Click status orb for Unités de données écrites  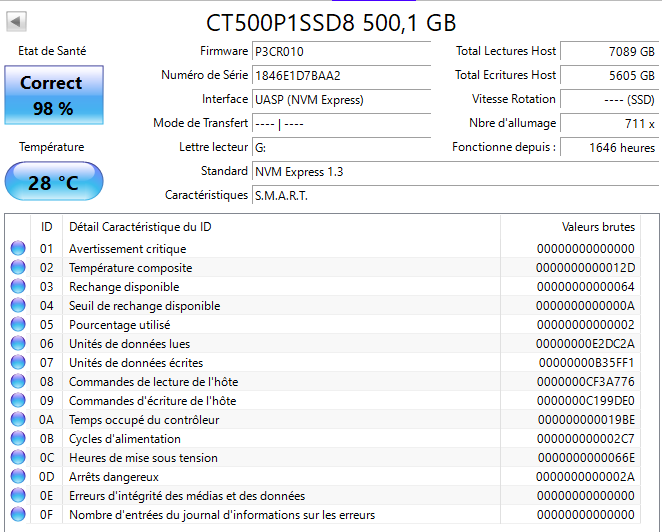click(18, 362)
